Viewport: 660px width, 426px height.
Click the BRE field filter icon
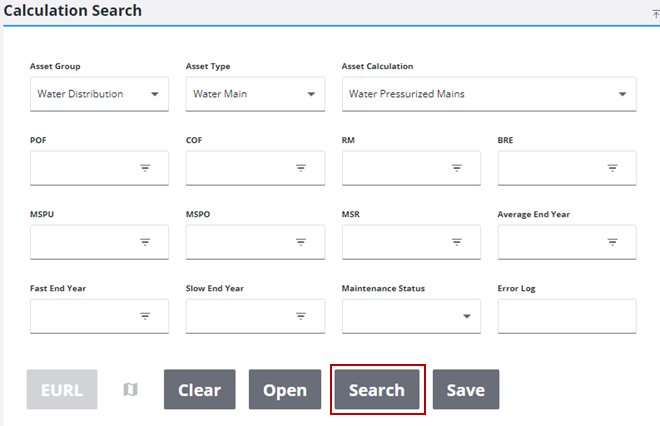613,168
